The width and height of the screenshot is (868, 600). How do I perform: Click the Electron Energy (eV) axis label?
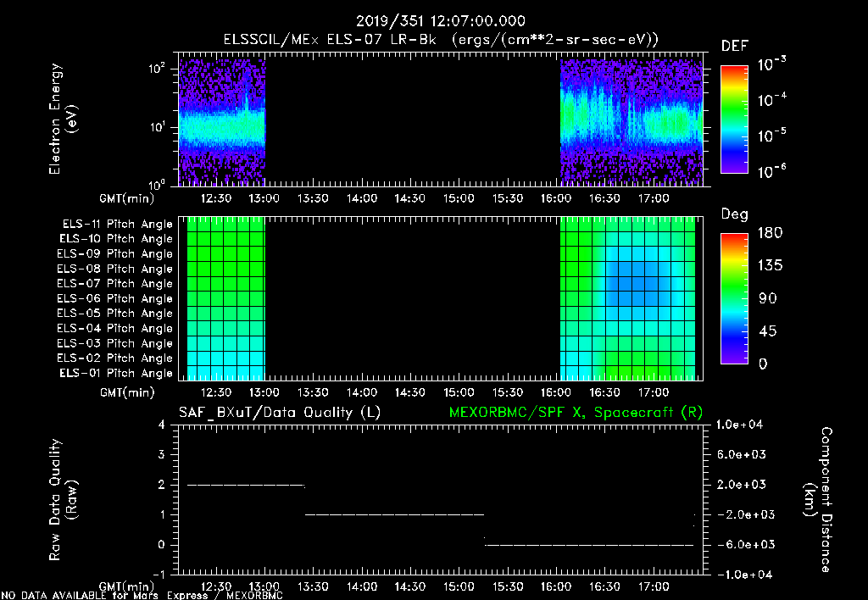(63, 119)
